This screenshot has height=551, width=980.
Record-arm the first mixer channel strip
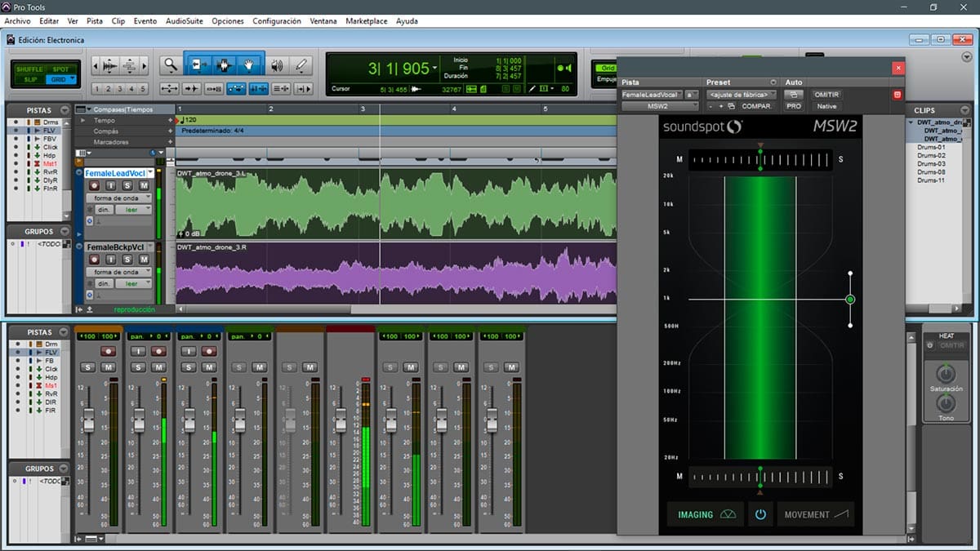pos(108,351)
